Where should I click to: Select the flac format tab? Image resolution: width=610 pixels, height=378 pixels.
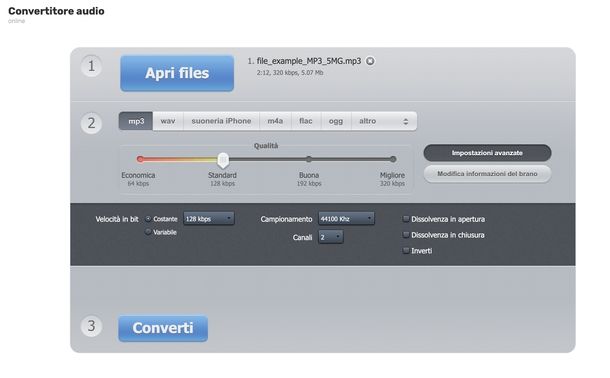click(x=306, y=121)
